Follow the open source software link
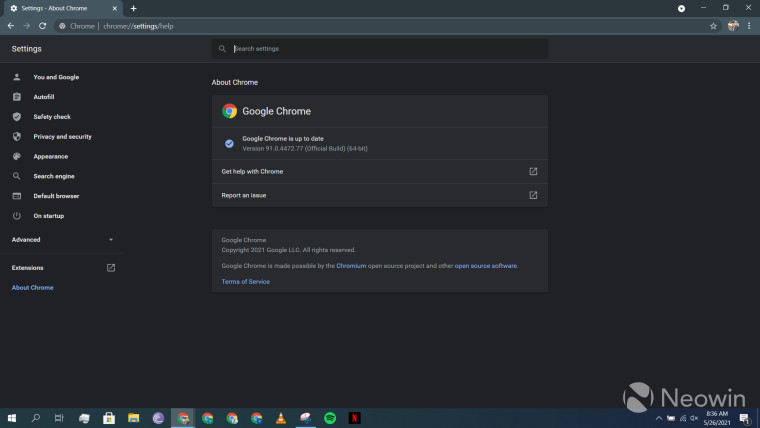The height and width of the screenshot is (428, 760). [x=486, y=266]
